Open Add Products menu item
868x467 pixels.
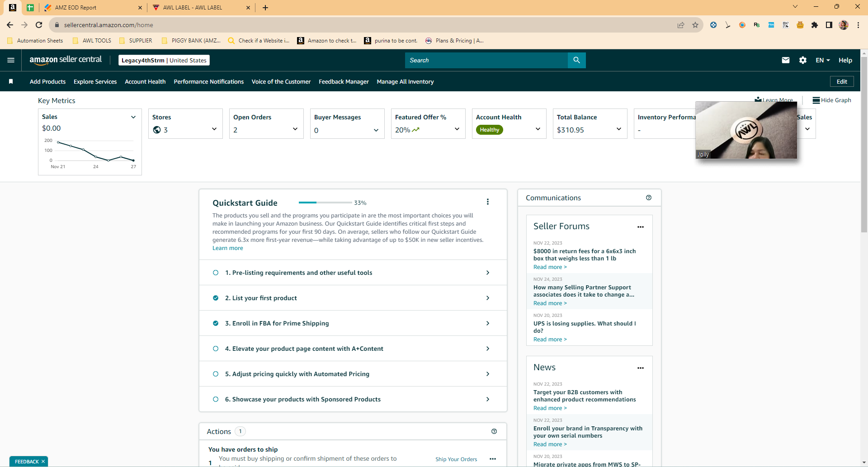tap(47, 81)
